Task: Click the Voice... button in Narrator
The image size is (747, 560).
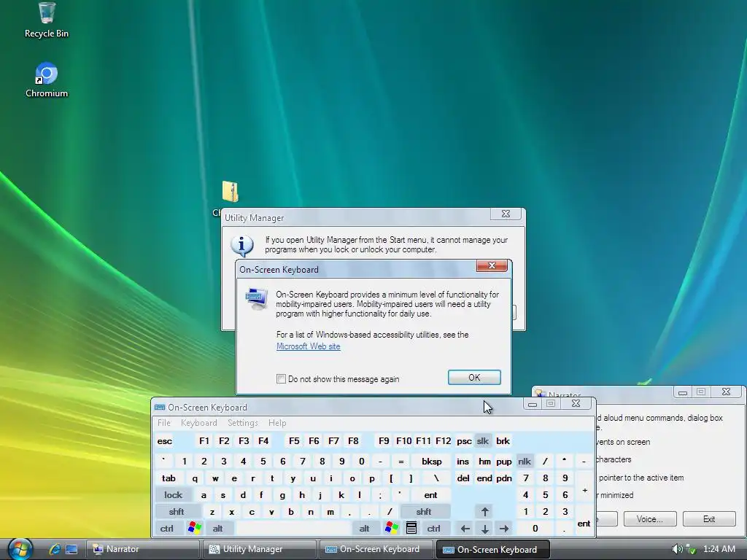Action: pos(650,518)
